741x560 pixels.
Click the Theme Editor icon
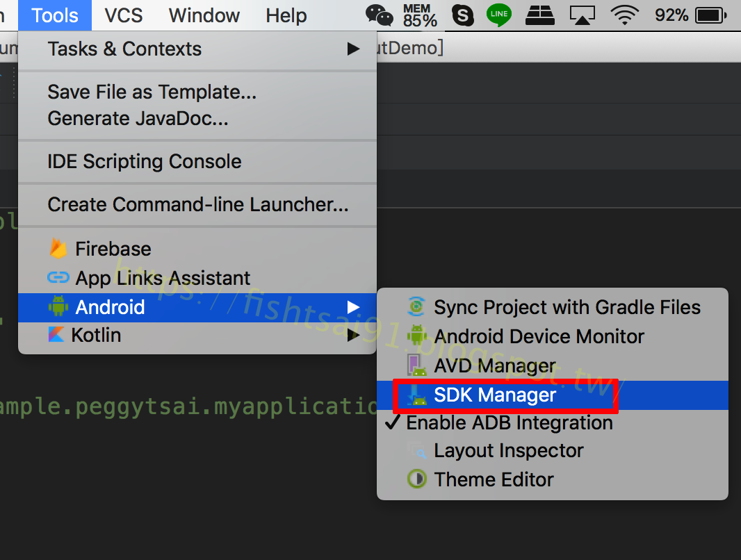417,479
